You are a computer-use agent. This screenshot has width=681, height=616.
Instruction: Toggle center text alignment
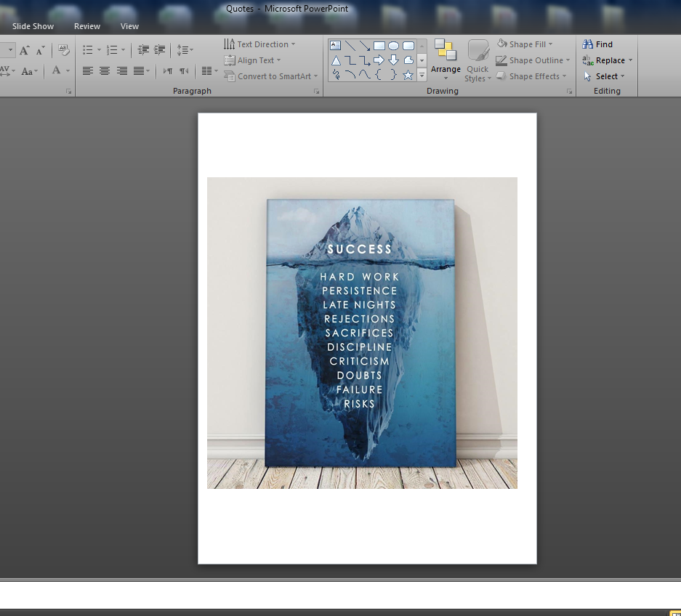coord(105,70)
